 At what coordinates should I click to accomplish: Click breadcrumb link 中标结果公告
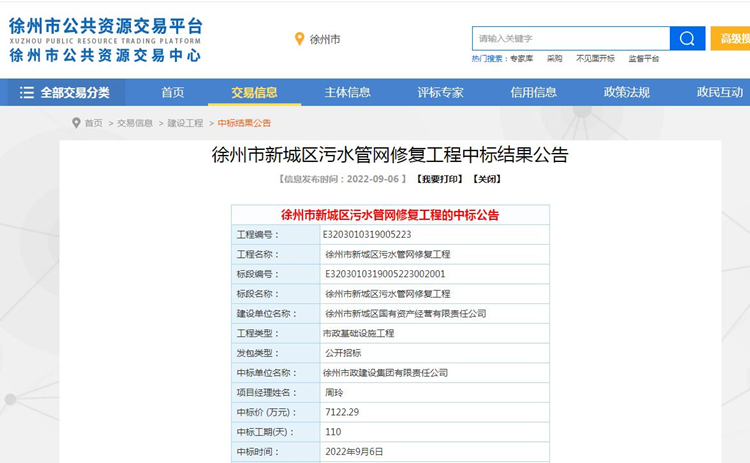point(244,123)
